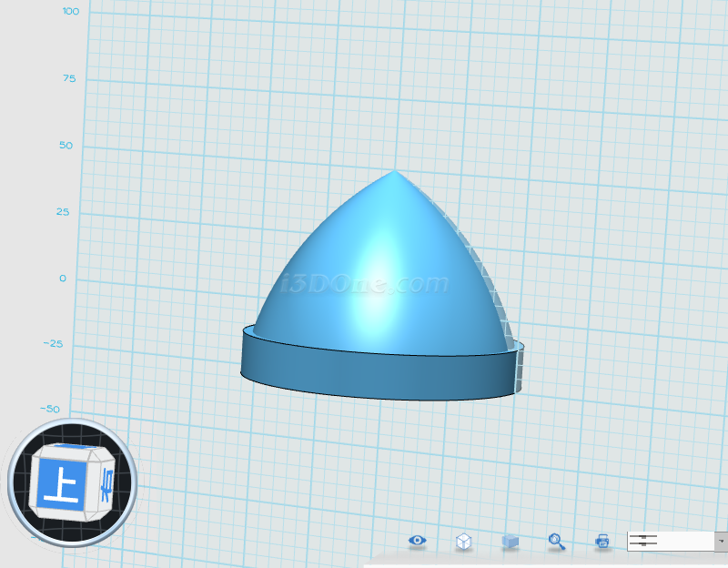Click the 0 ruler label on grid
This screenshot has height=568, width=728.
pos(63,279)
